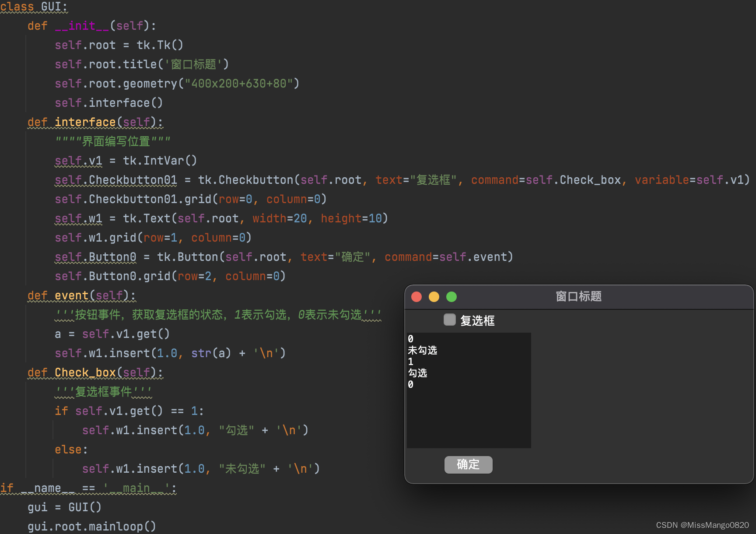756x534 pixels.
Task: Click the 复选框事件 docstring
Action: tap(103, 392)
